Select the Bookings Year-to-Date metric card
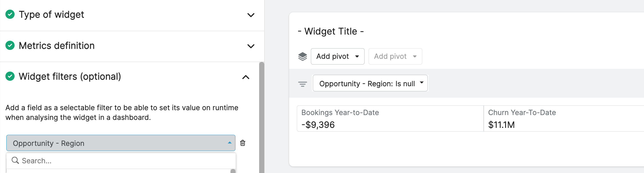The height and width of the screenshot is (173, 644). point(390,118)
